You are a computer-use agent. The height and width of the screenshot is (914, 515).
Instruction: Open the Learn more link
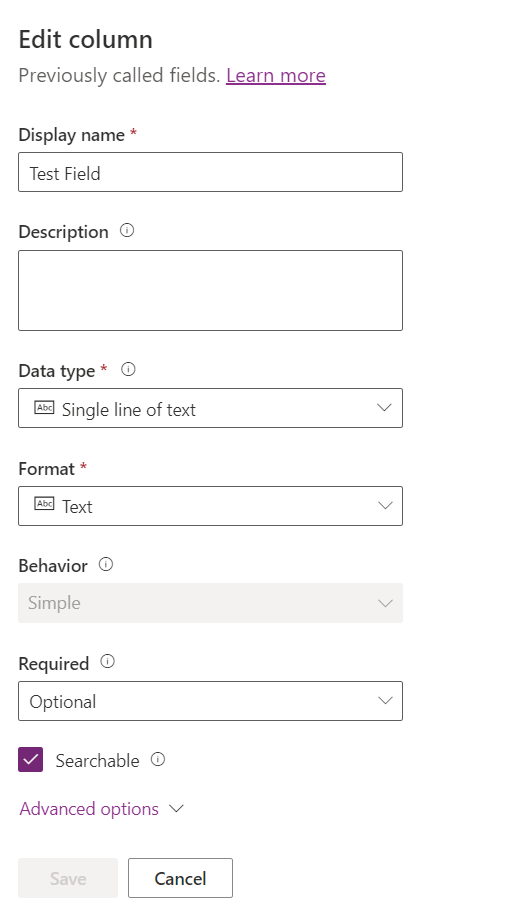[x=276, y=75]
